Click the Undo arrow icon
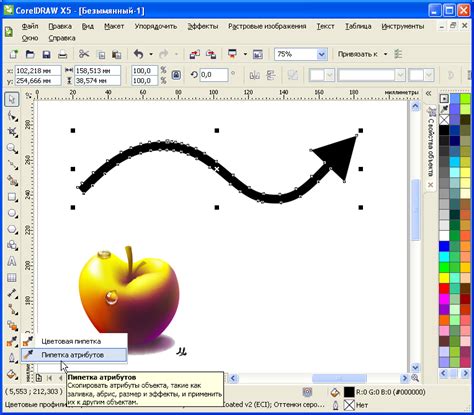Screen dimensions: 474x415 (x=138, y=54)
